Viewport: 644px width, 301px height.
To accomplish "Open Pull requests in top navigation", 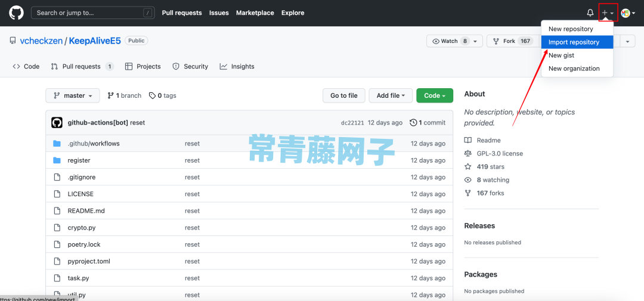I will [x=182, y=13].
